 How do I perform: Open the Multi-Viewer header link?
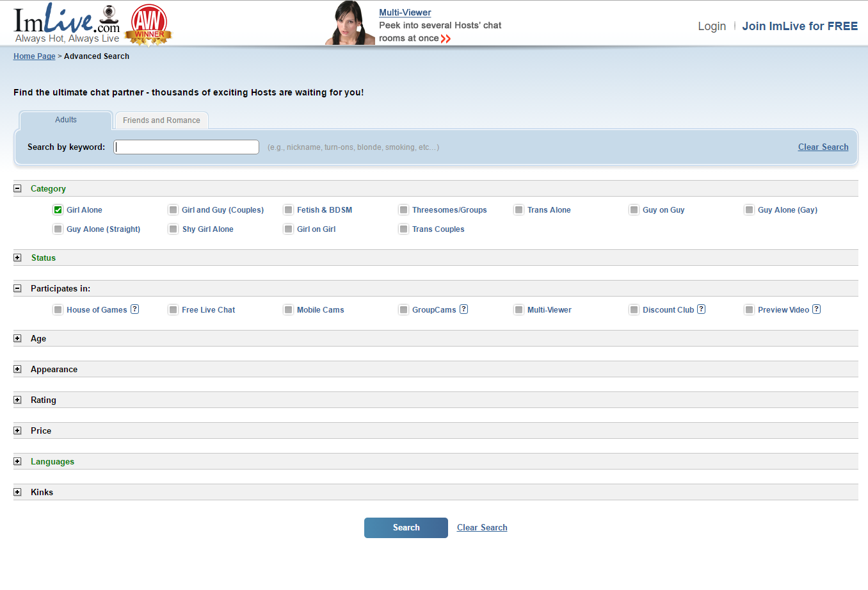point(405,13)
